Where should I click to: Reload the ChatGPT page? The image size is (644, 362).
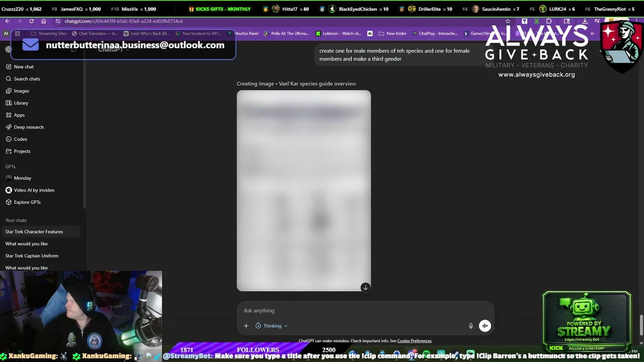(x=31, y=21)
